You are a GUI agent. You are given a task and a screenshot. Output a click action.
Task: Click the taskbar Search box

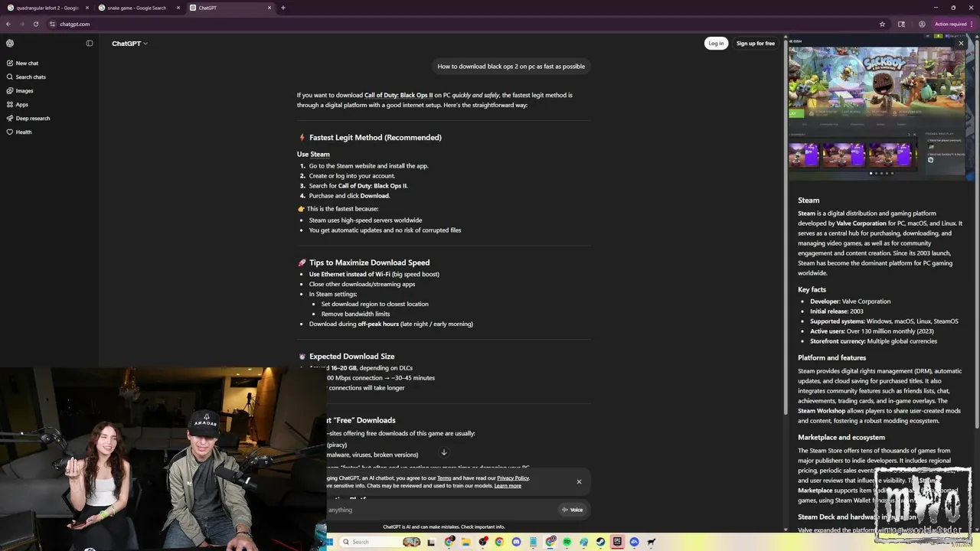click(x=381, y=542)
